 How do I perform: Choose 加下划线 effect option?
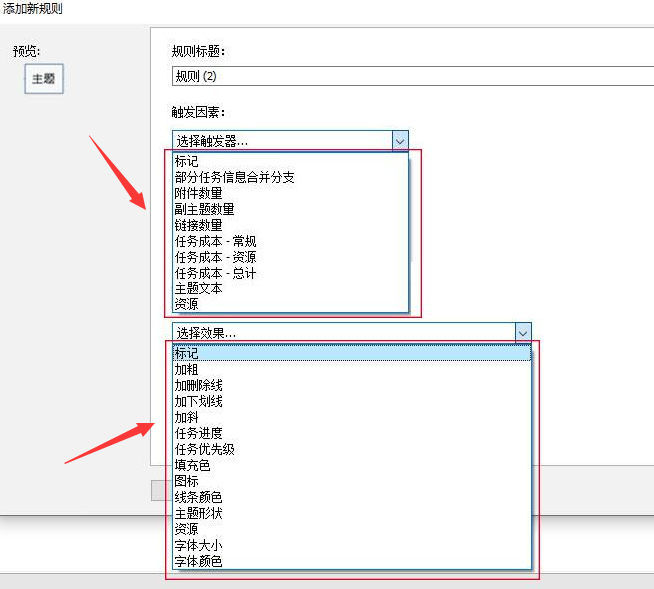352,401
